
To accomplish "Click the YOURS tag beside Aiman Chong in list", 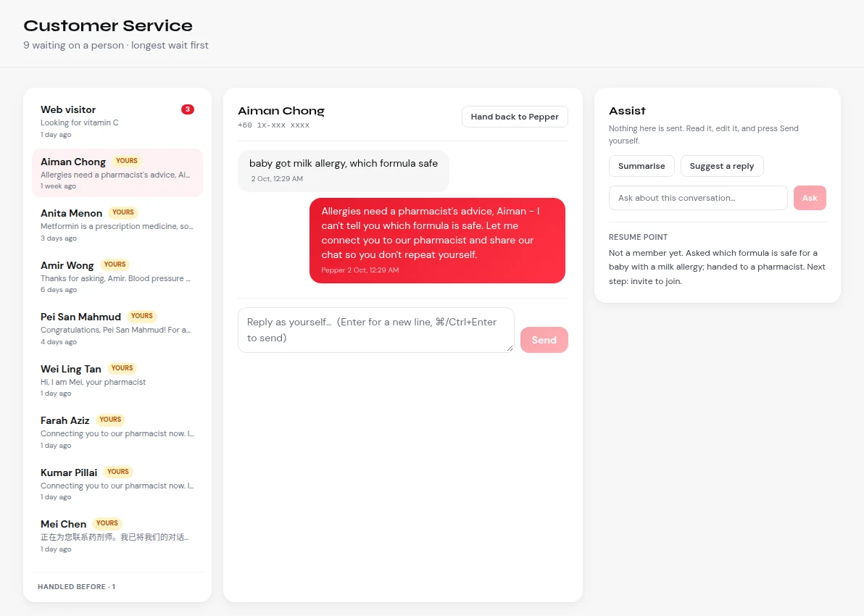I will (x=126, y=161).
